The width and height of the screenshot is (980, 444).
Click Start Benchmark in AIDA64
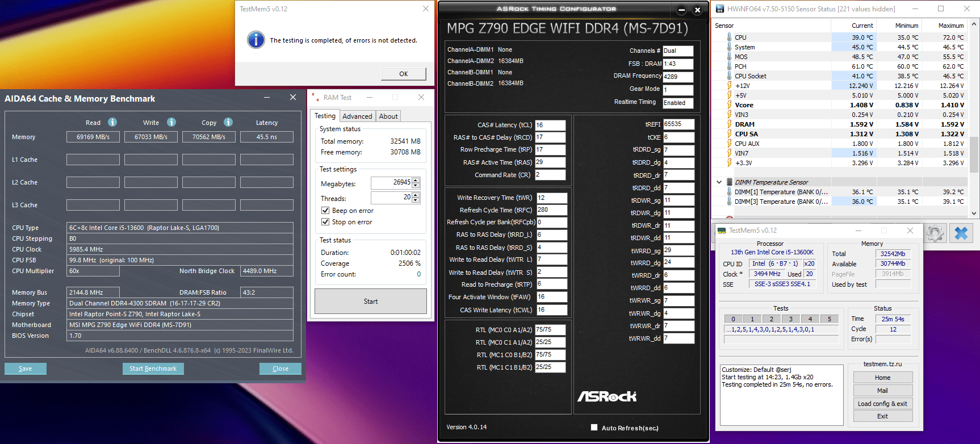(153, 368)
